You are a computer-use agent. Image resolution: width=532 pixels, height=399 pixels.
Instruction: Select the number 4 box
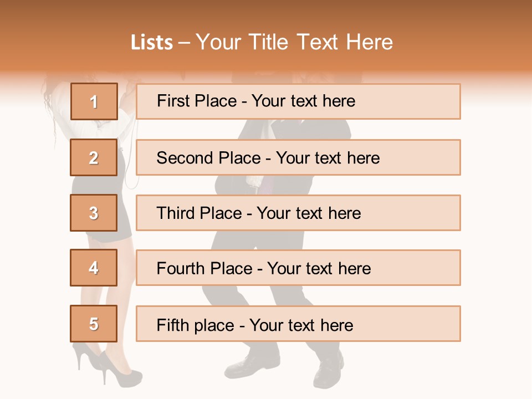[x=94, y=268]
